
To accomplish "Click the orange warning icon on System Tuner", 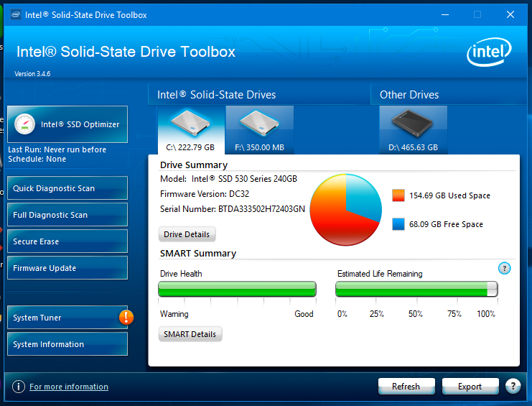I will coord(126,318).
